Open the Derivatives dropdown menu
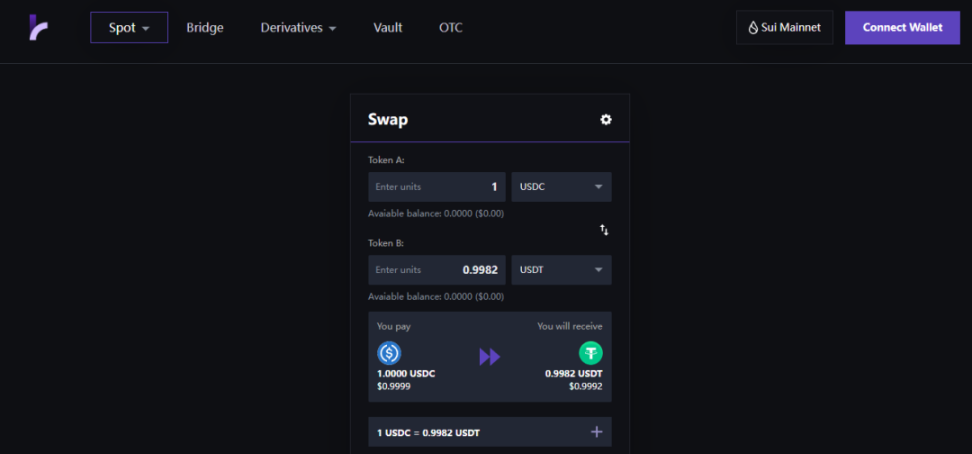Screen dimensions: 972x454 click(298, 28)
